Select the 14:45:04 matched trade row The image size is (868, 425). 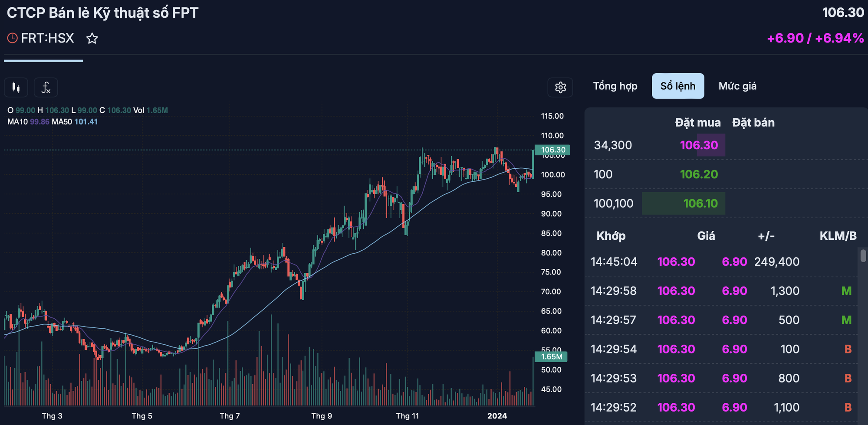[720, 262]
